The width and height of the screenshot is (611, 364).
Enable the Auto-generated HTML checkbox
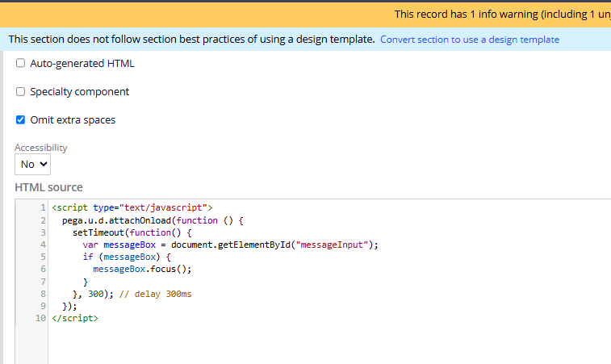tap(21, 63)
